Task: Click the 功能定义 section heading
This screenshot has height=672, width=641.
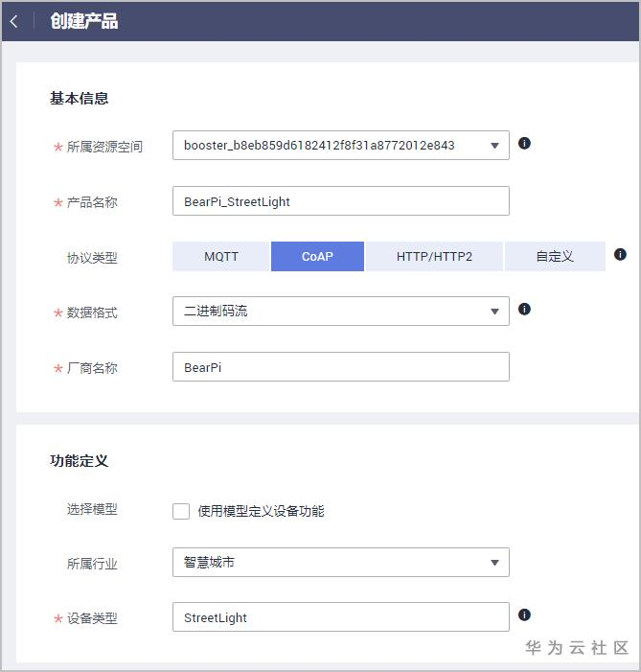Action: [79, 460]
